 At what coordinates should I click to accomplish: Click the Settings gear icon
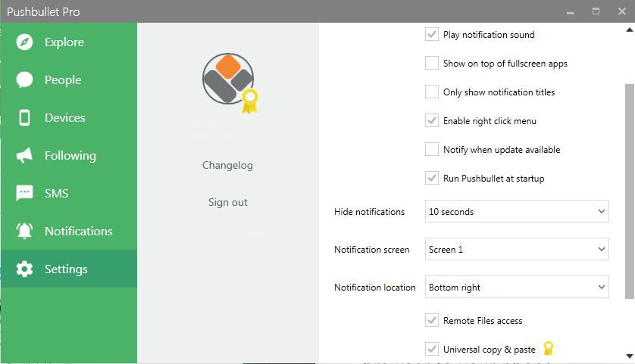tap(24, 269)
